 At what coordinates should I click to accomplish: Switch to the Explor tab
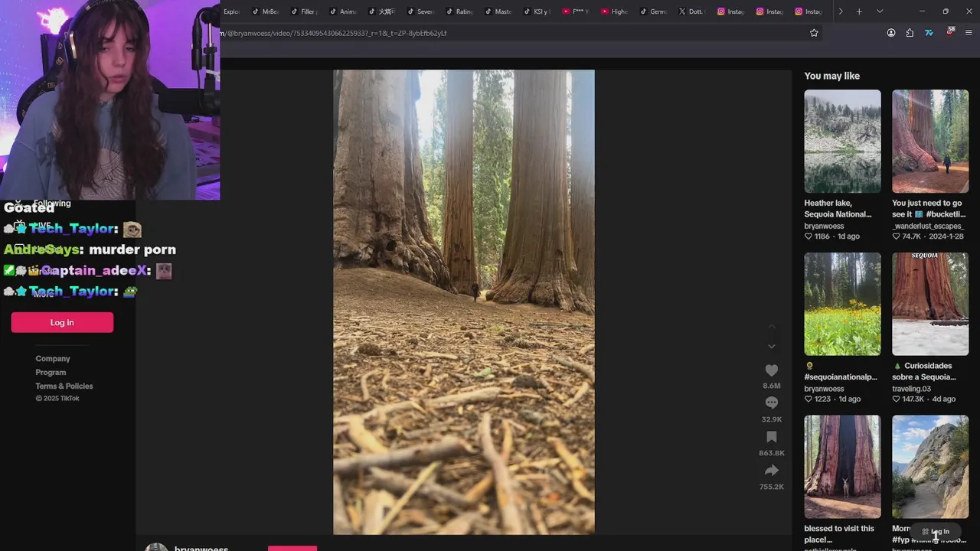(233, 11)
